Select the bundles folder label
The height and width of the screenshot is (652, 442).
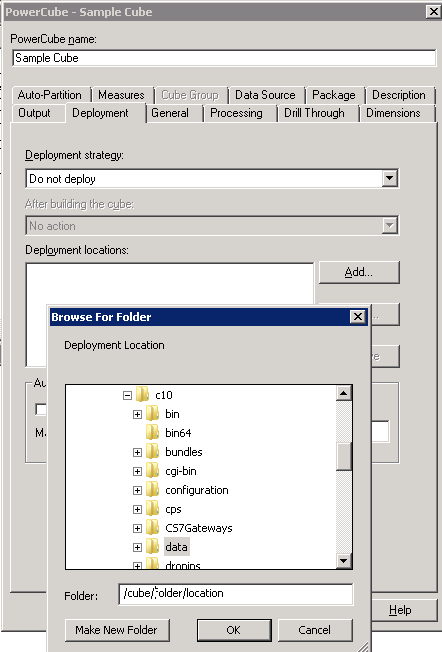click(x=184, y=452)
